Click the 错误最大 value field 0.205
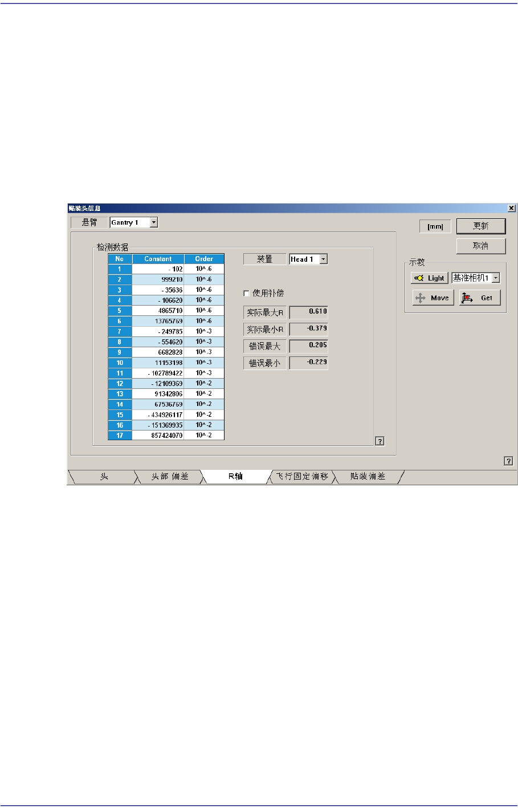The height and width of the screenshot is (812, 518). tap(309, 346)
